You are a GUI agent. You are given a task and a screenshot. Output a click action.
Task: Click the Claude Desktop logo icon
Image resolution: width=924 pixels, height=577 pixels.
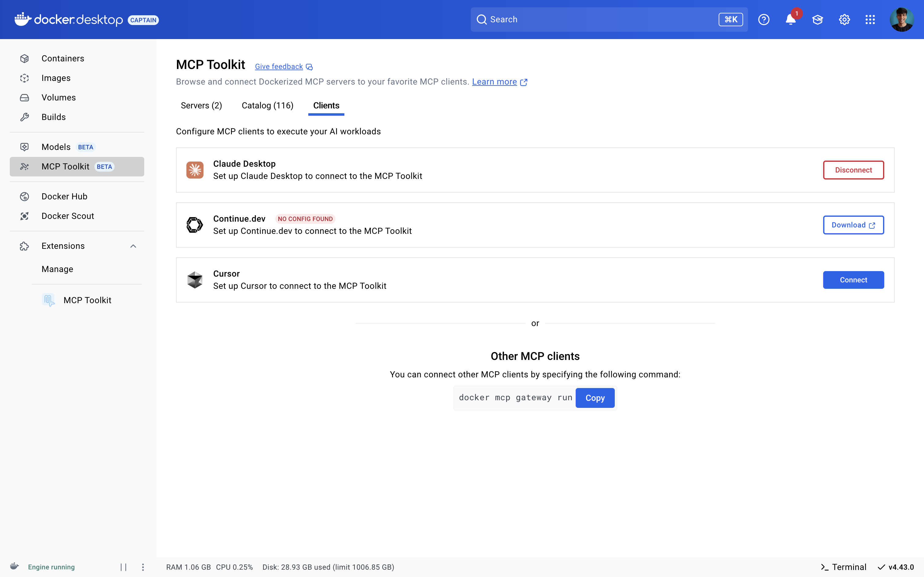(195, 170)
